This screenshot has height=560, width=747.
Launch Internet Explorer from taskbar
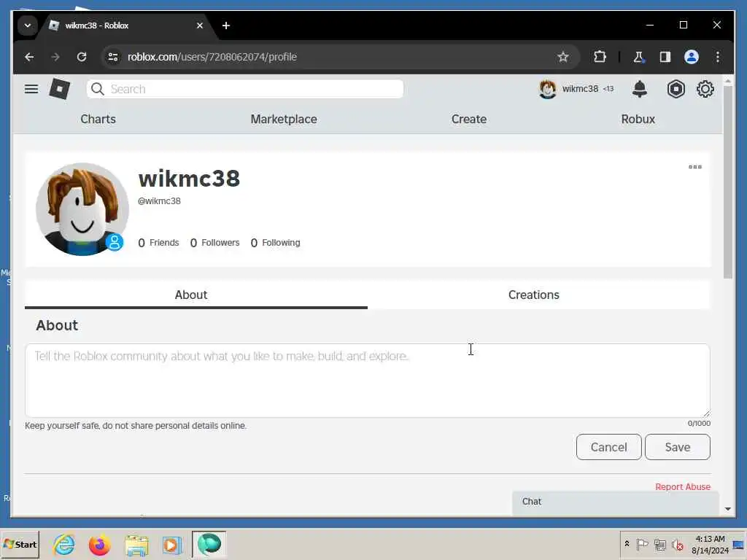pos(64,545)
